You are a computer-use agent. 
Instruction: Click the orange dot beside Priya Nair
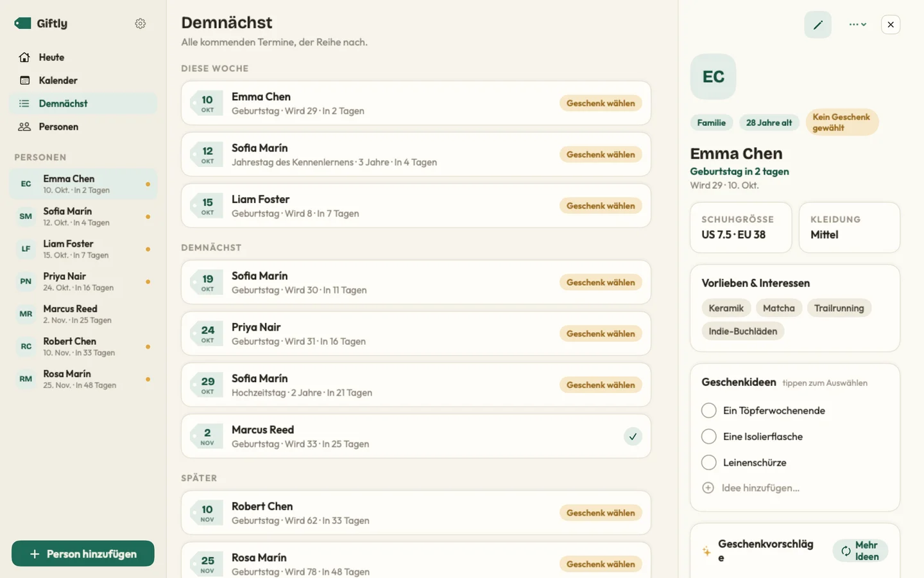[148, 282]
